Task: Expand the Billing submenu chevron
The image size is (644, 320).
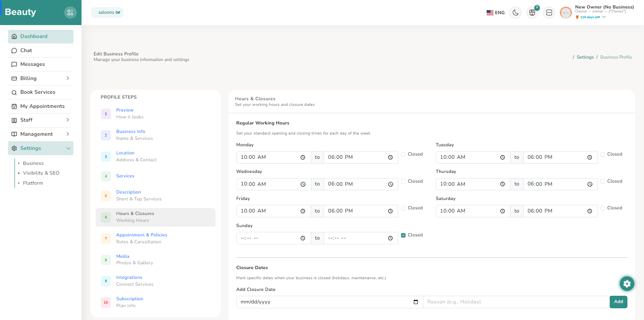Action: tap(68, 78)
